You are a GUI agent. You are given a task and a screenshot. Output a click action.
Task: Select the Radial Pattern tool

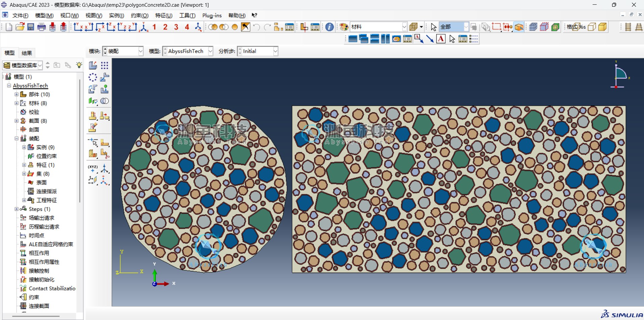(93, 77)
